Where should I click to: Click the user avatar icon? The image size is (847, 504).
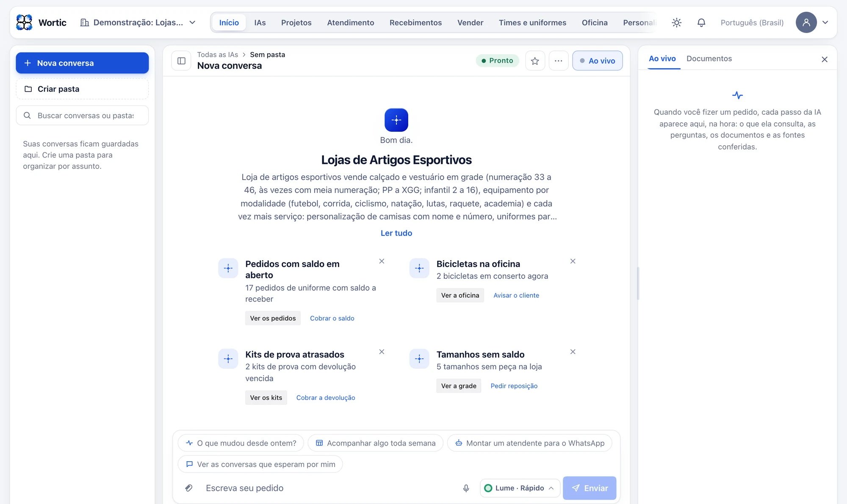[x=806, y=22]
